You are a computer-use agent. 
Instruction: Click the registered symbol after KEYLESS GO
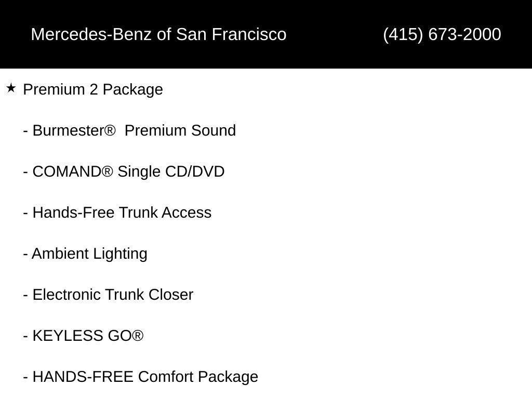(x=137, y=336)
